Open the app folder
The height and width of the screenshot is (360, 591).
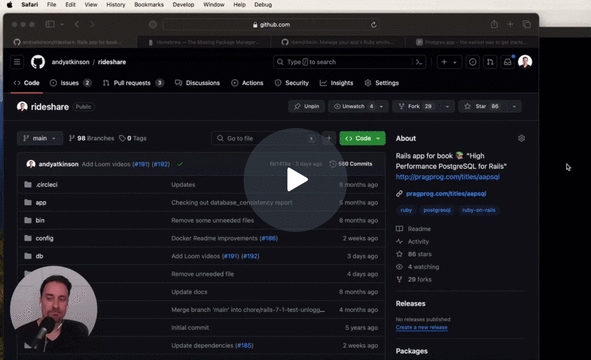(x=41, y=202)
